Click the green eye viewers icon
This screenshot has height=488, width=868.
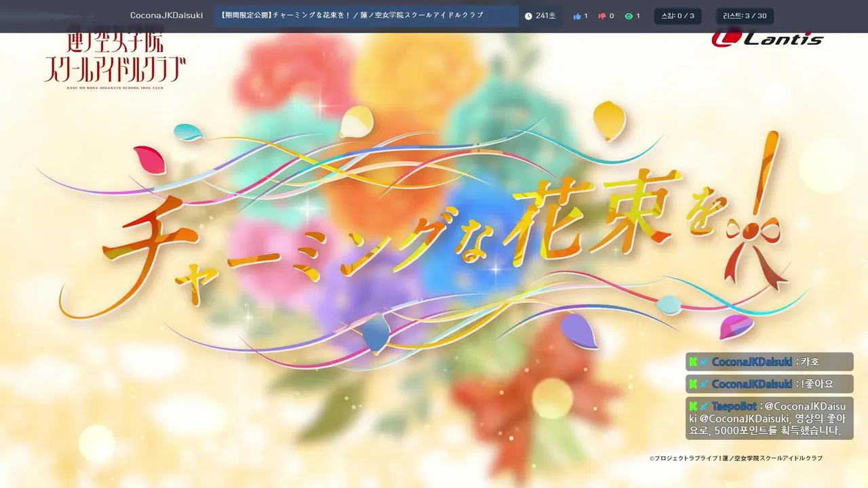(629, 16)
